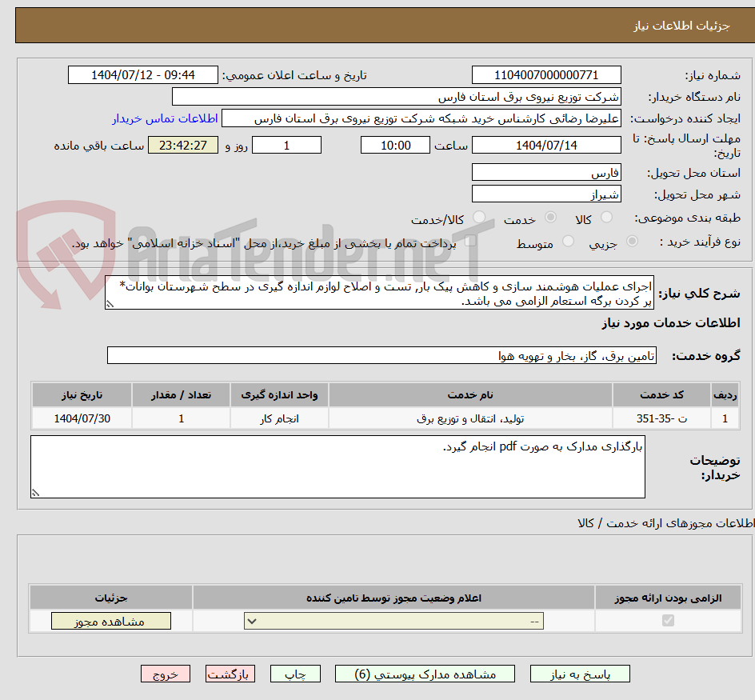Click the شهر محل تحویل field showing شیراز
Viewport: 755px width, 700px height.
(546, 194)
